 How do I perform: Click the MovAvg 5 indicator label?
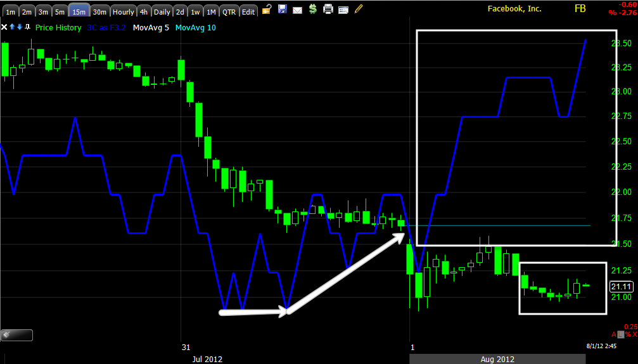pyautogui.click(x=151, y=28)
